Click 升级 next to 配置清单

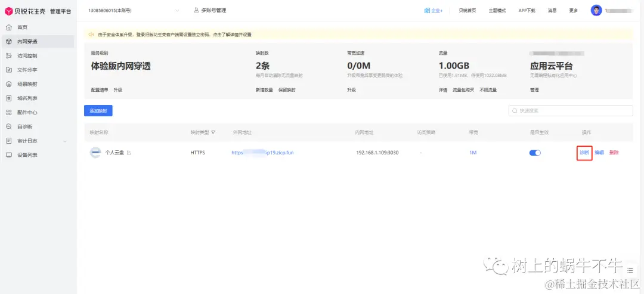click(x=118, y=89)
